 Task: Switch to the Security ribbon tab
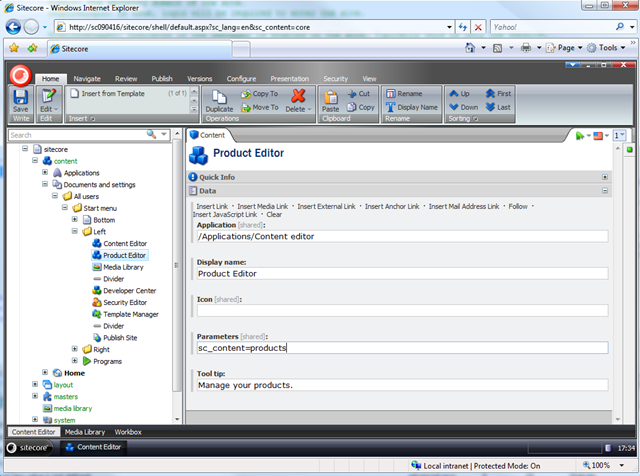(336, 79)
